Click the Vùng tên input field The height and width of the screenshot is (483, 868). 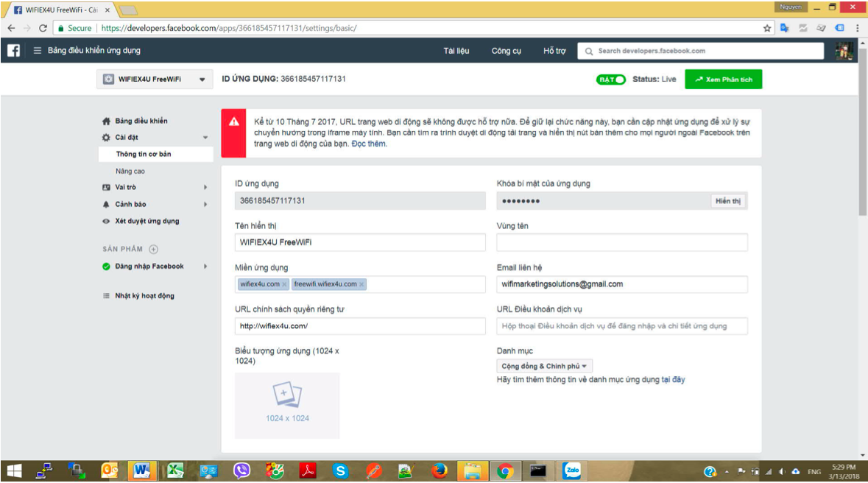coord(622,242)
